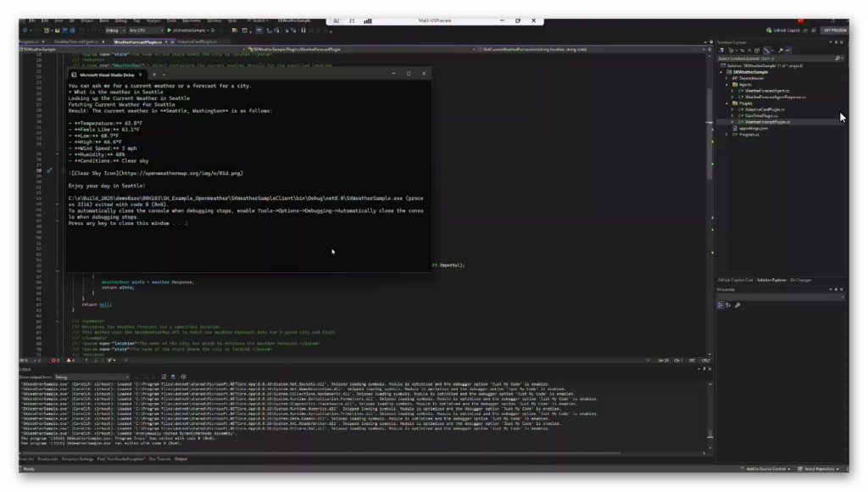Open the Extensions menu

pos(192,20)
